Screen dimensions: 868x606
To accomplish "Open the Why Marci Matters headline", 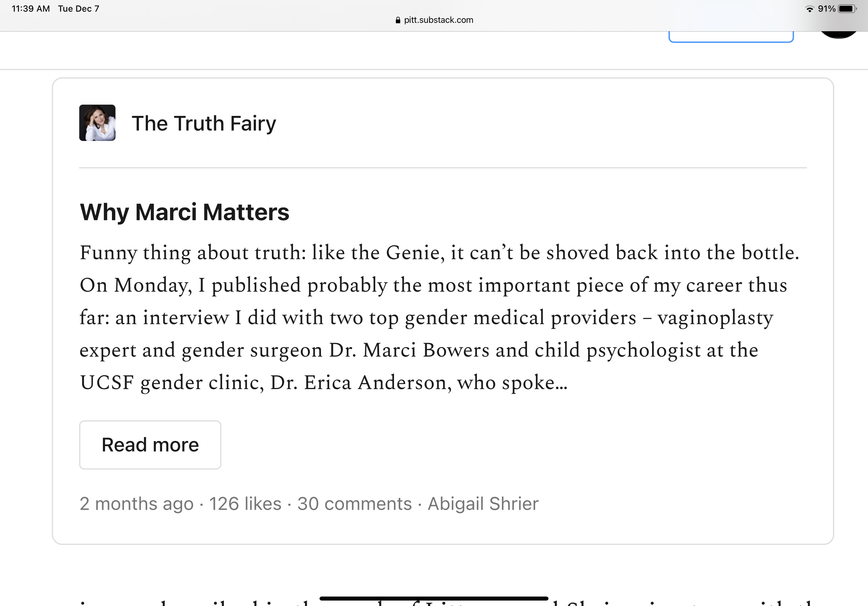I will 185,212.
